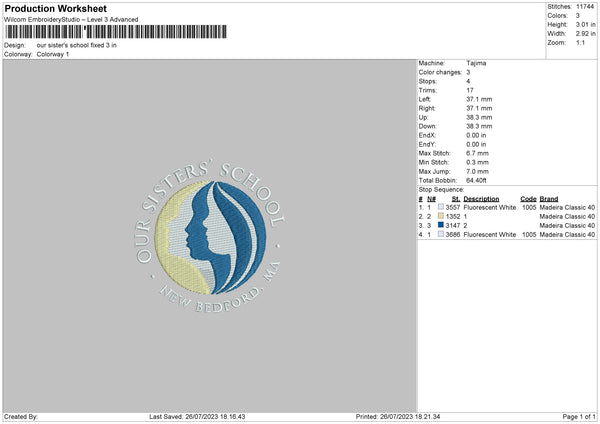Select the 'Up:' measurement value

pos(479,117)
